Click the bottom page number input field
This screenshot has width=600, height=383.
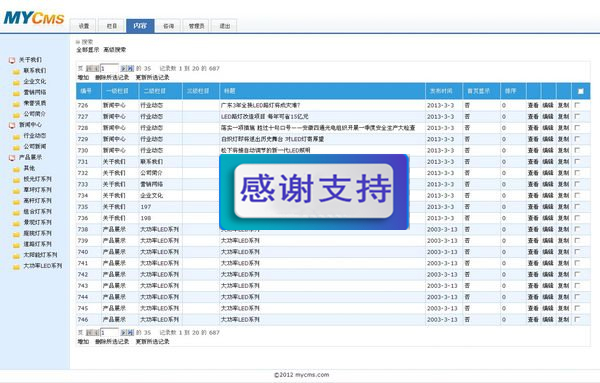(109, 332)
